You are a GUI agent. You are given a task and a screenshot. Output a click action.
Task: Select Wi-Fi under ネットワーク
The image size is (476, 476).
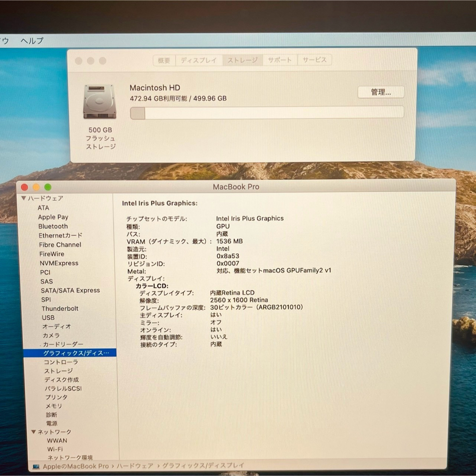pyautogui.click(x=55, y=449)
